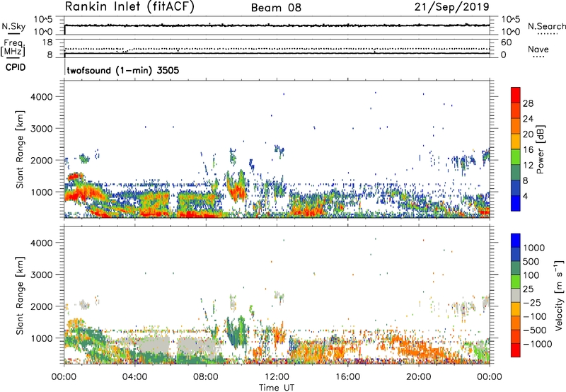Click the '18' frequency axis tick

[47, 42]
